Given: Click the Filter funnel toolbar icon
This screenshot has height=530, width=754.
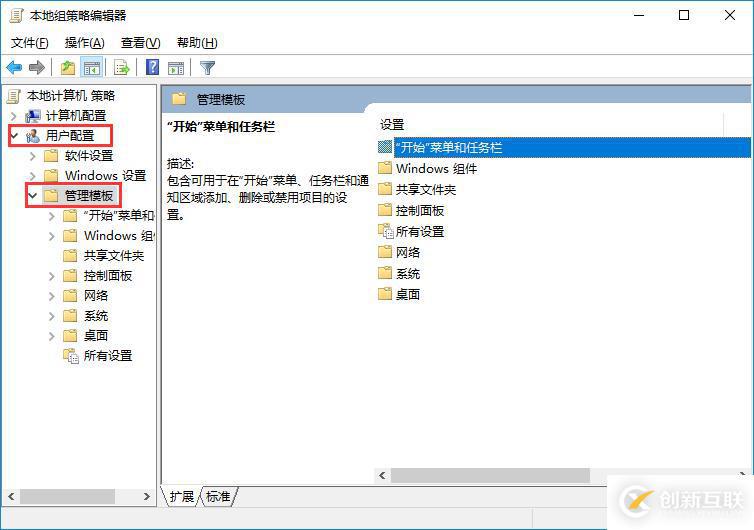Looking at the screenshot, I should (x=207, y=68).
